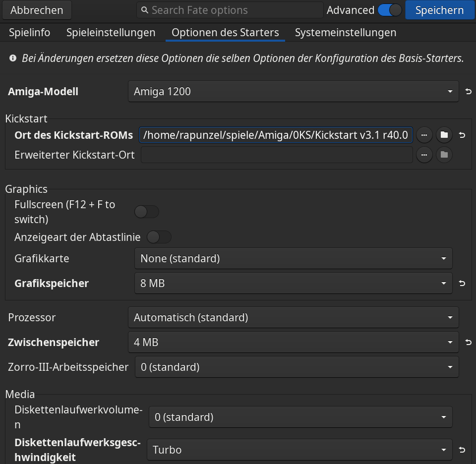Click the Graphics section heading
The width and height of the screenshot is (476, 464).
coord(26,189)
